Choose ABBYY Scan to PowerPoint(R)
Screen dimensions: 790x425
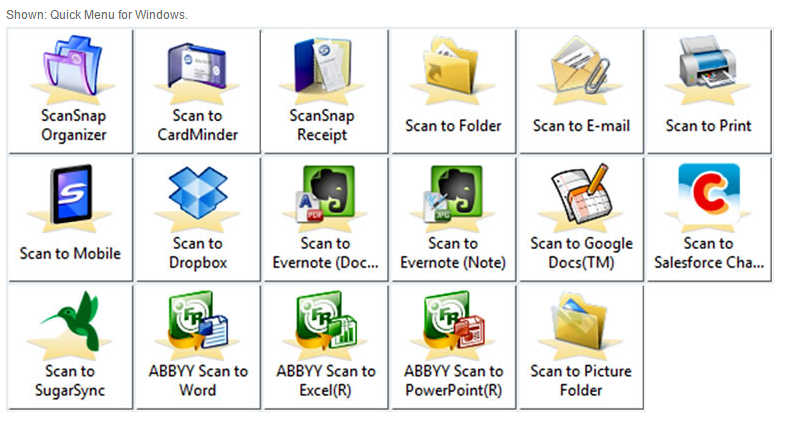pyautogui.click(x=453, y=346)
